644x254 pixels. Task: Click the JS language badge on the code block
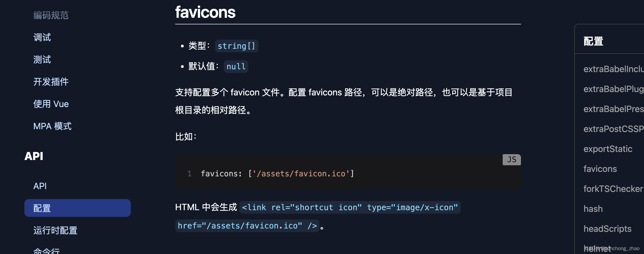511,159
